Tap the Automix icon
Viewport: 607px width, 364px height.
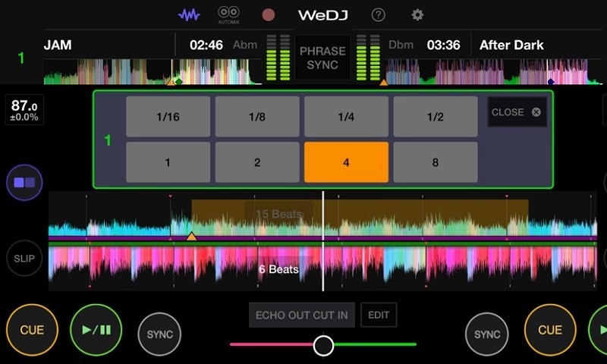tap(228, 14)
